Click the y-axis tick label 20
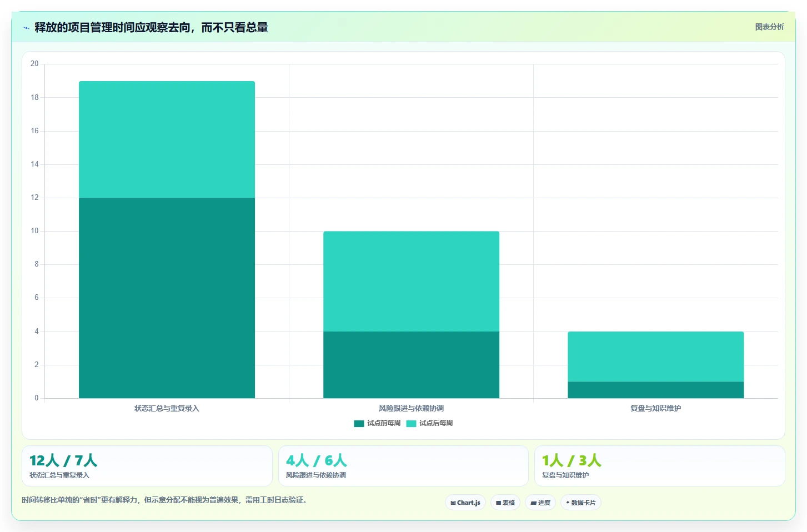807x532 pixels. 34,64
